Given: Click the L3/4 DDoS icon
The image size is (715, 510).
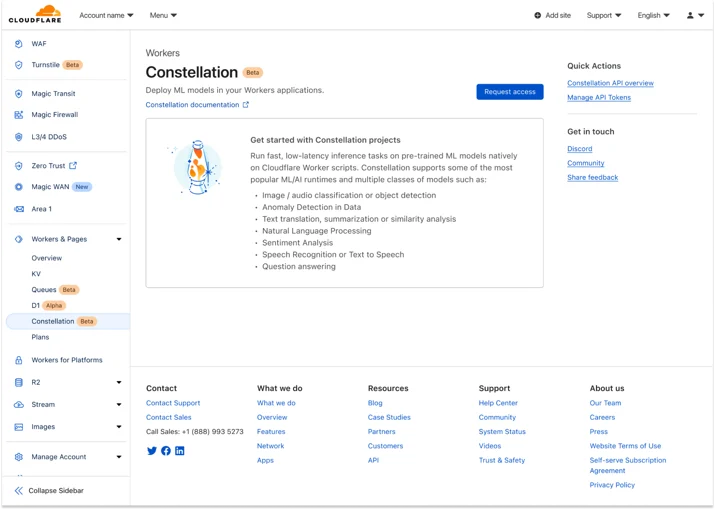Looking at the screenshot, I should coord(18,137).
